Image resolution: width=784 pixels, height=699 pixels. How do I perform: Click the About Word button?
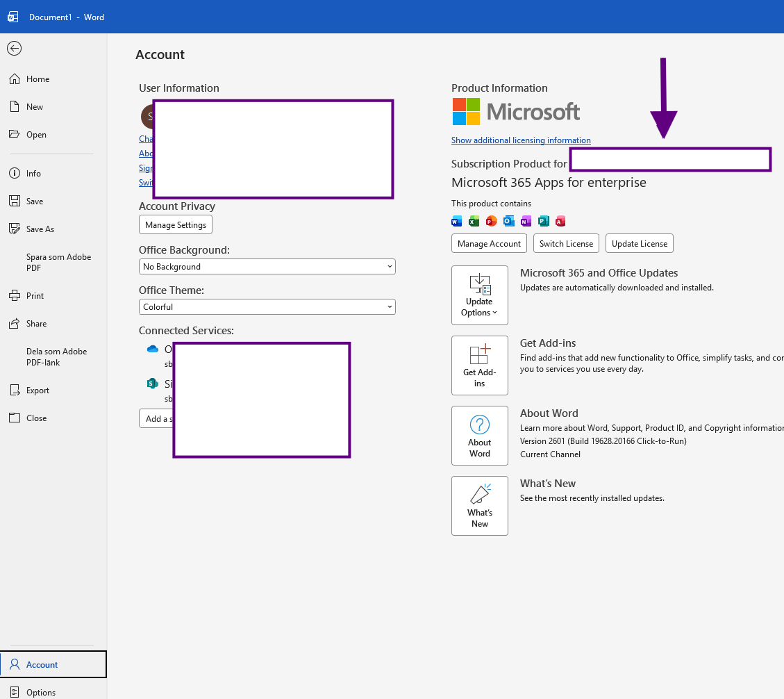480,435
